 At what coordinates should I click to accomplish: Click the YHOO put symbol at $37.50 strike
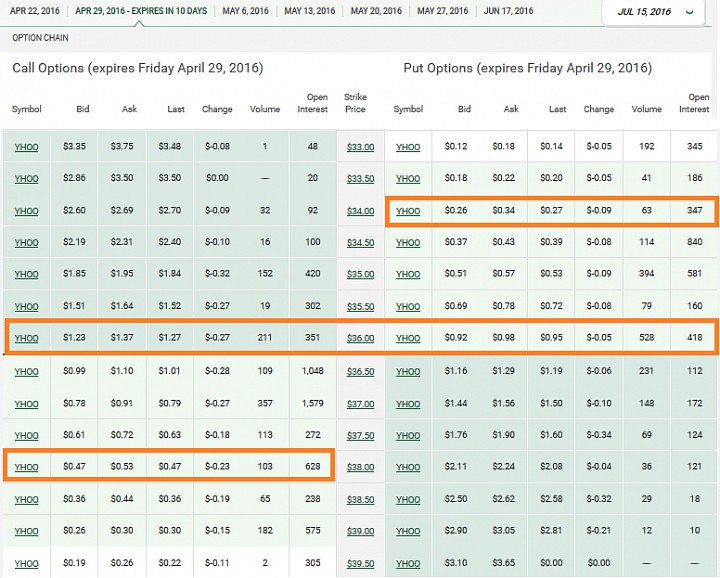[x=408, y=436]
